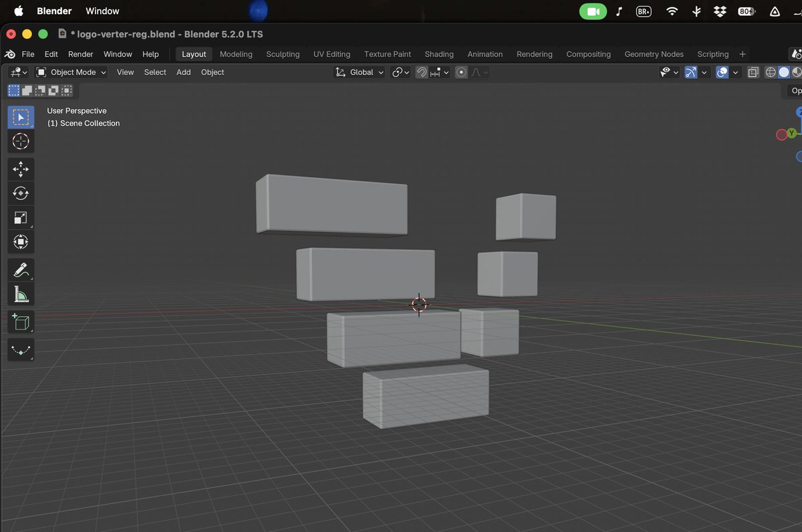802x532 pixels.
Task: Activate the Move tool
Action: coord(21,169)
